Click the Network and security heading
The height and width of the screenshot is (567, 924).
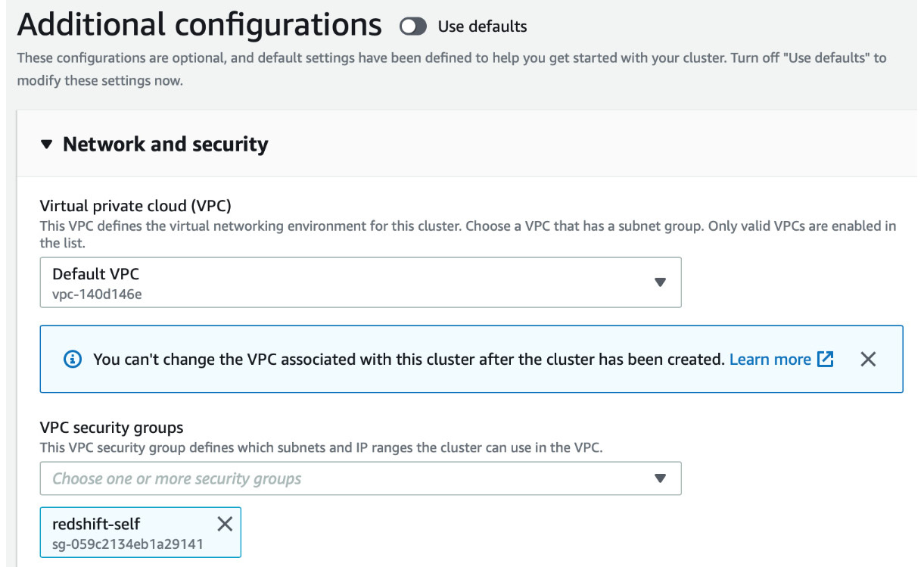(165, 144)
